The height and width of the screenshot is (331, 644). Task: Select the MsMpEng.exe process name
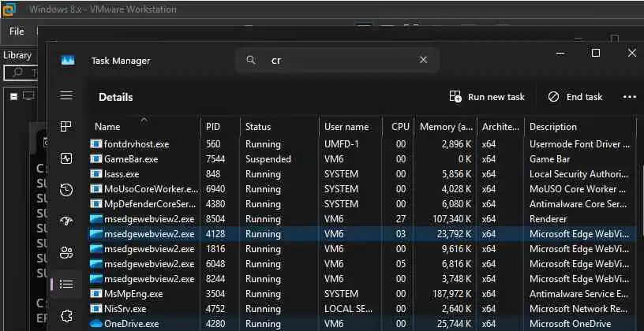[133, 294]
